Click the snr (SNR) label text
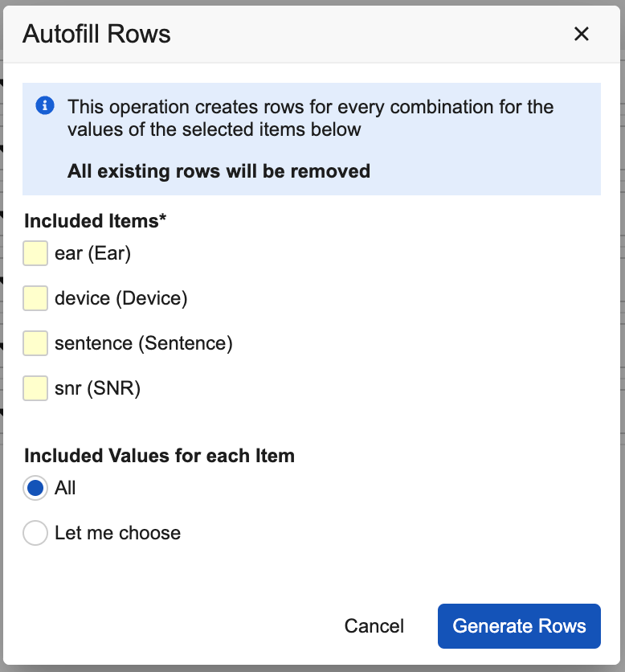 pos(97,388)
